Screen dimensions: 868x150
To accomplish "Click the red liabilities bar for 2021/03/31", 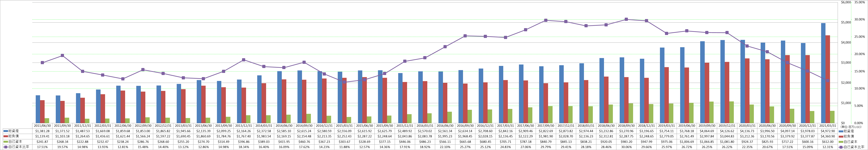I will point(828,79).
